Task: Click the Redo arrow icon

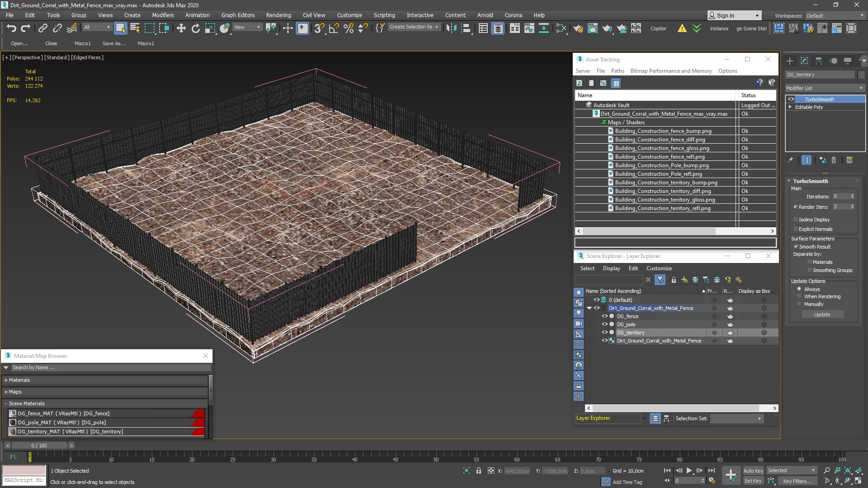Action: click(26, 28)
